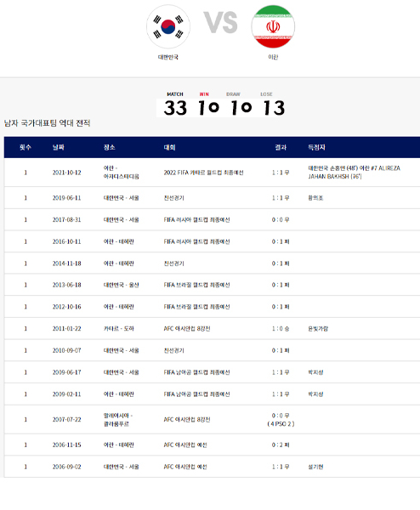
Task: Click the AFC 아시안컵 예선 cell in 2006-09-02 row
Action: 184,467
